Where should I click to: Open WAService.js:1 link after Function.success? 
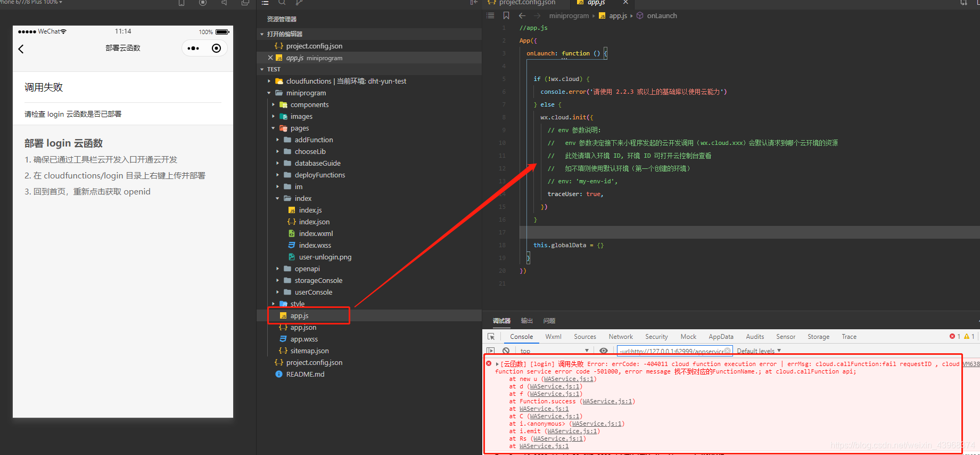click(607, 402)
